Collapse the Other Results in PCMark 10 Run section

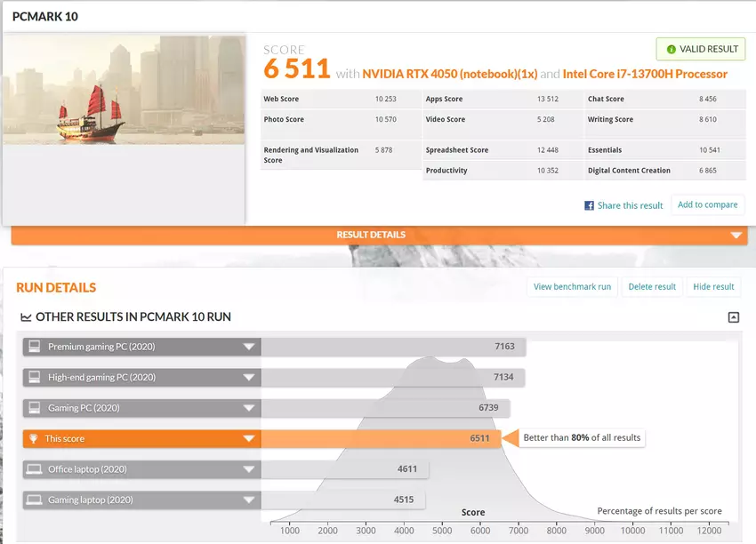pos(733,317)
